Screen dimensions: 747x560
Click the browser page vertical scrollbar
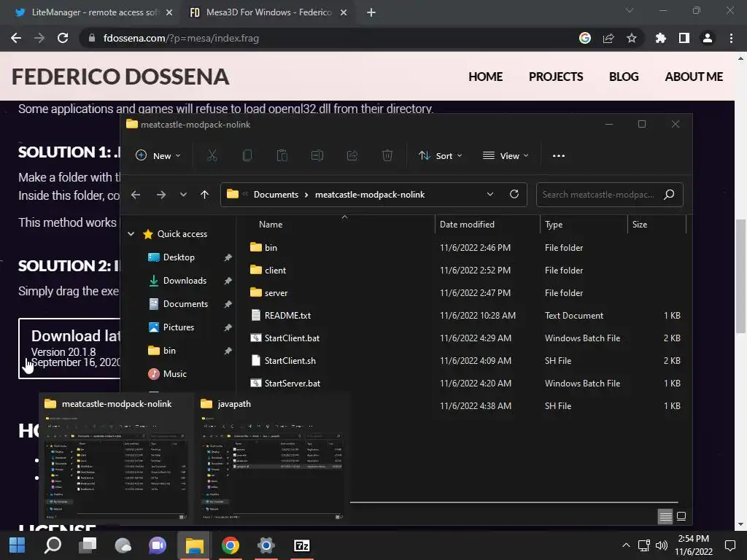pos(740,276)
